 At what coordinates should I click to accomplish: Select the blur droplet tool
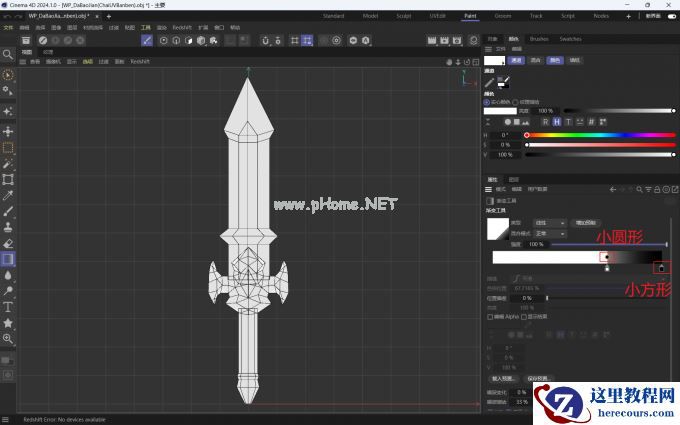(x=8, y=275)
